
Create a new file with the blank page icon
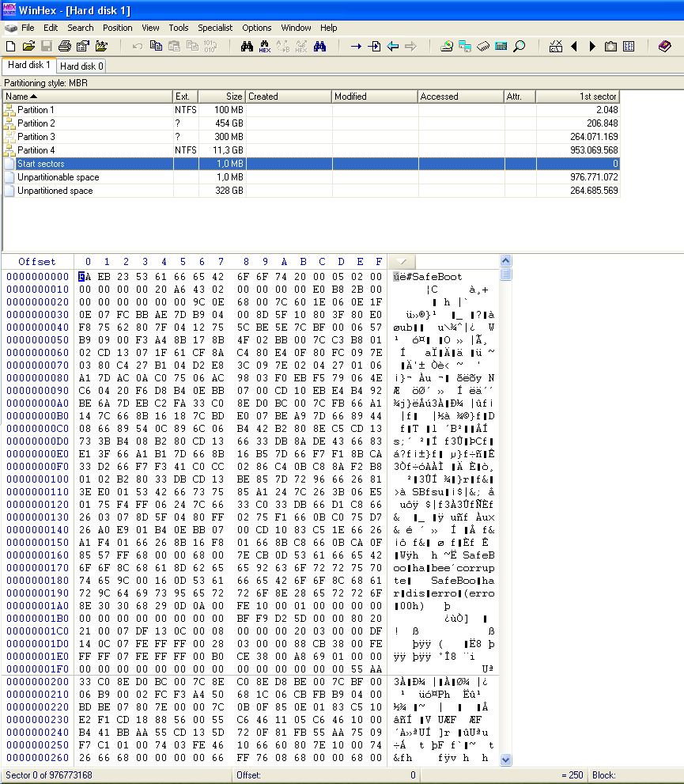coord(10,47)
